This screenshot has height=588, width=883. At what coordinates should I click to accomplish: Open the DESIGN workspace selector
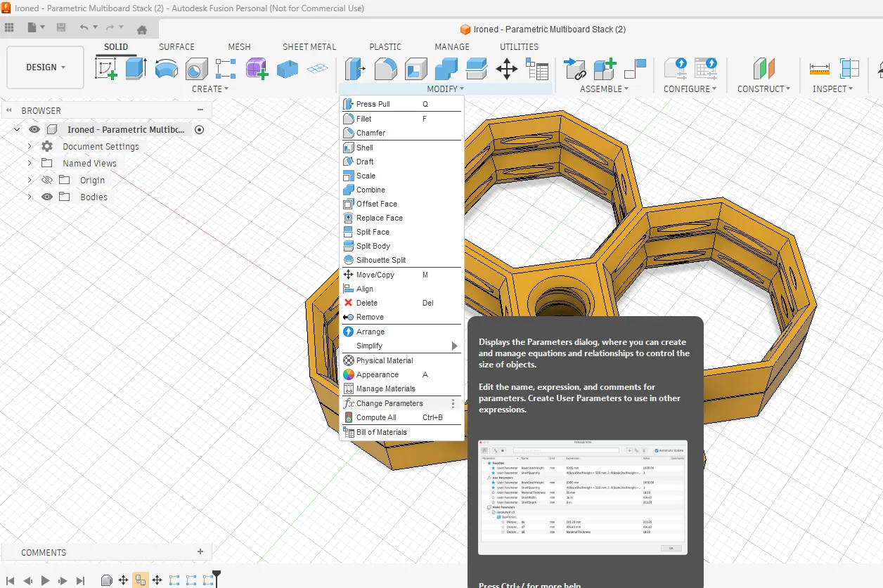coord(44,67)
